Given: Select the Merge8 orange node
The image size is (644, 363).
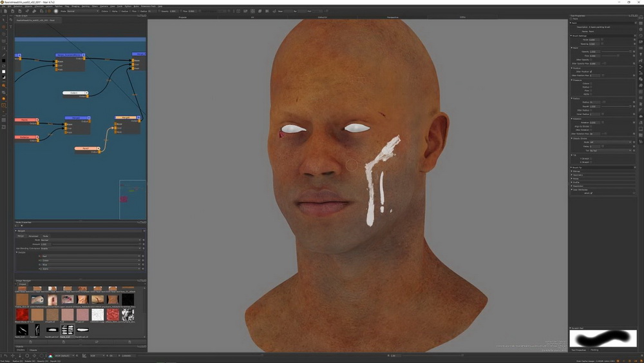Looking at the screenshot, I should point(128,117).
